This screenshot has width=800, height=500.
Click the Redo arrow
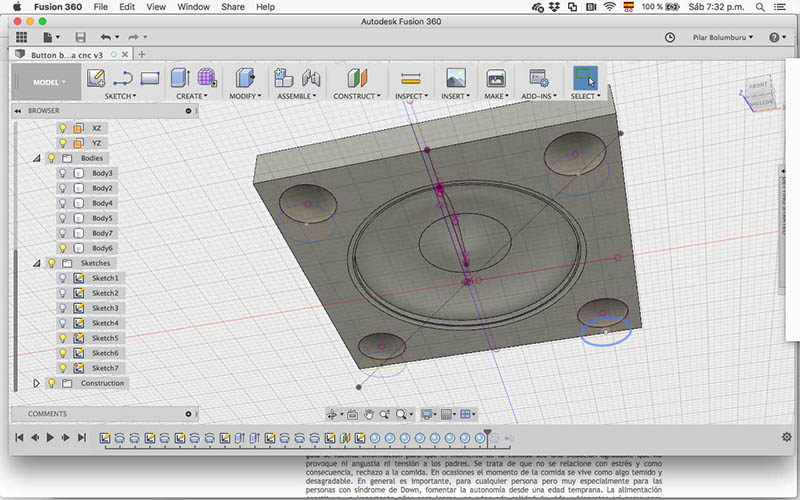(x=134, y=37)
